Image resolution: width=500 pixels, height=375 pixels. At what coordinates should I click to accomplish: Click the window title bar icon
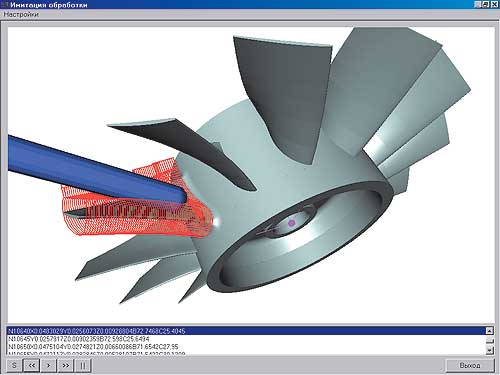click(5, 5)
